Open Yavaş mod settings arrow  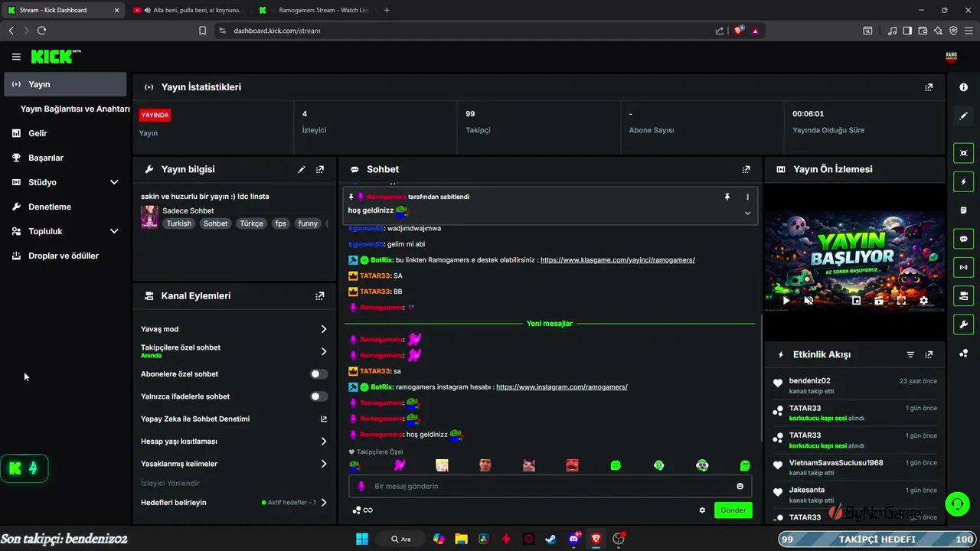point(324,329)
